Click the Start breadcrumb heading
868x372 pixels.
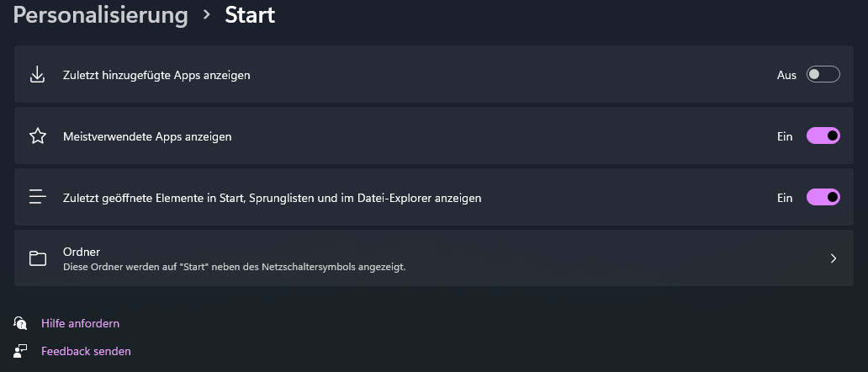pyautogui.click(x=250, y=15)
